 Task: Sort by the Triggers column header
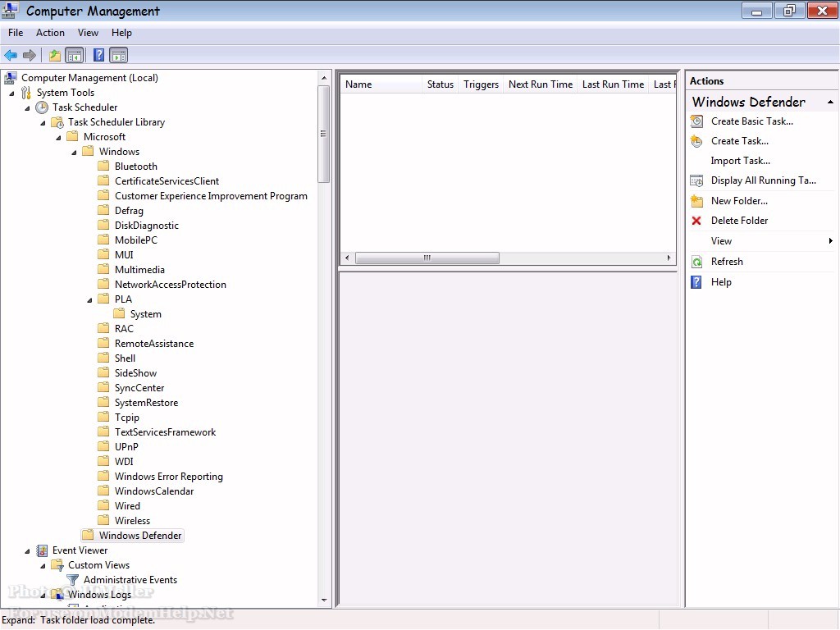481,84
